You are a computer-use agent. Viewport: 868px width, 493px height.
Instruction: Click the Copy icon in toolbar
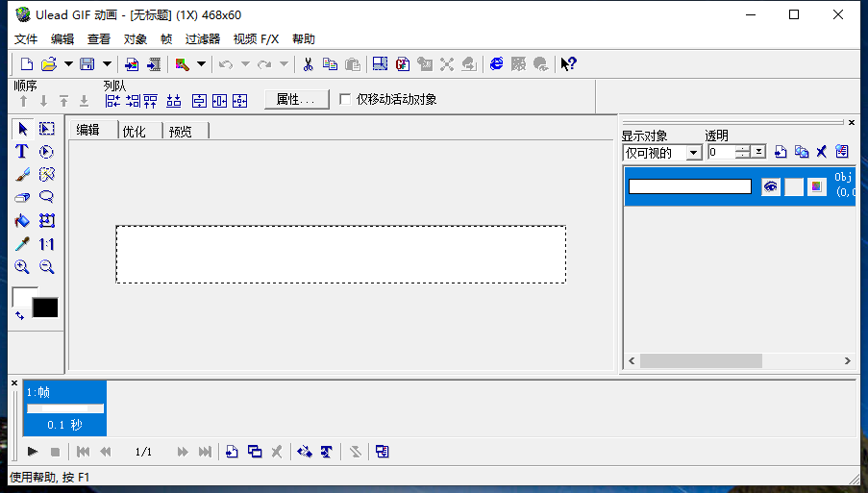[x=330, y=64]
